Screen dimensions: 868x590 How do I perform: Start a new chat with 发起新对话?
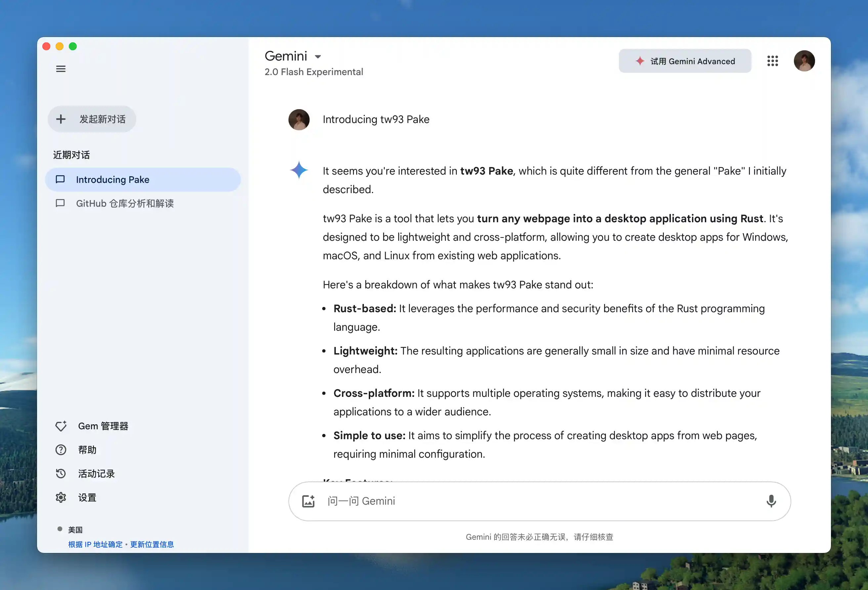(x=92, y=119)
